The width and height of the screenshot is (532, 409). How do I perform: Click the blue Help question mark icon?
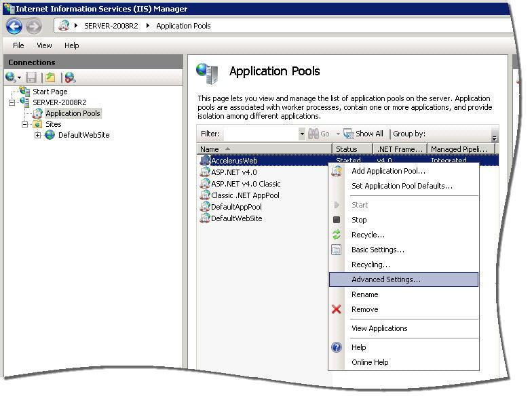[x=337, y=347]
